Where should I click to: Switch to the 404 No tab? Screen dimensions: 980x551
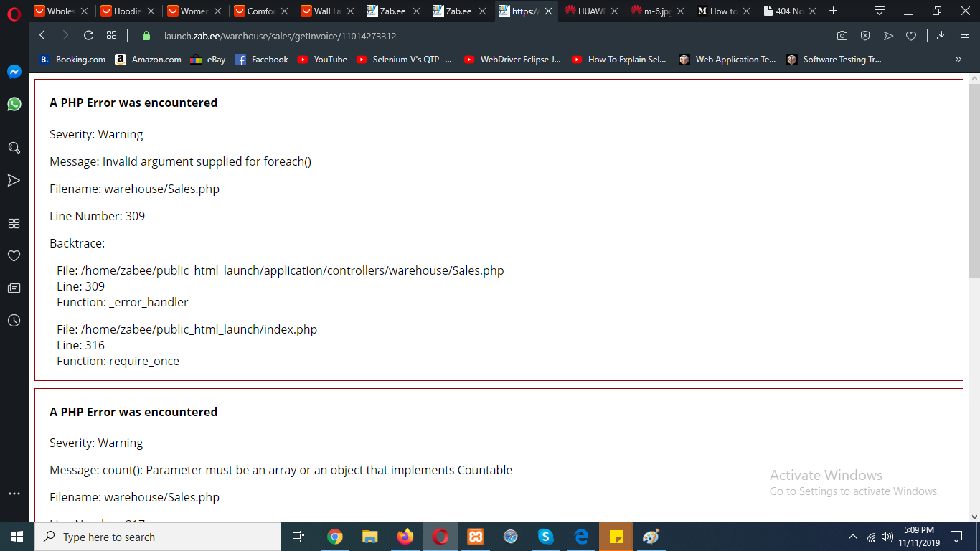pyautogui.click(x=791, y=11)
